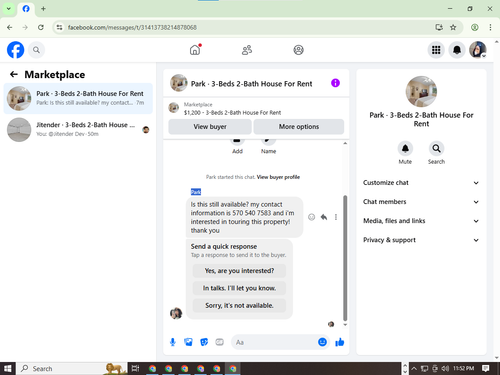Open $1,200 listing details row

(256, 108)
